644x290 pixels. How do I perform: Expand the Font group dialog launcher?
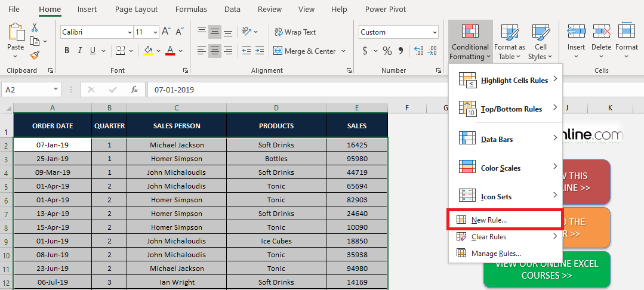click(x=186, y=70)
